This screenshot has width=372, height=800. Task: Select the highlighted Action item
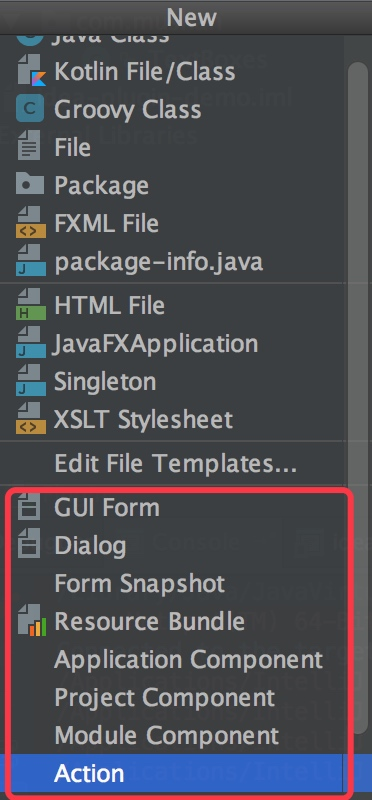click(172, 773)
